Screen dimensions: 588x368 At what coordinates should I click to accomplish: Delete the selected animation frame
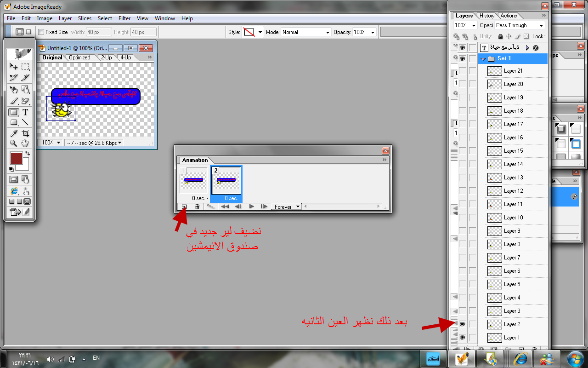tap(197, 207)
